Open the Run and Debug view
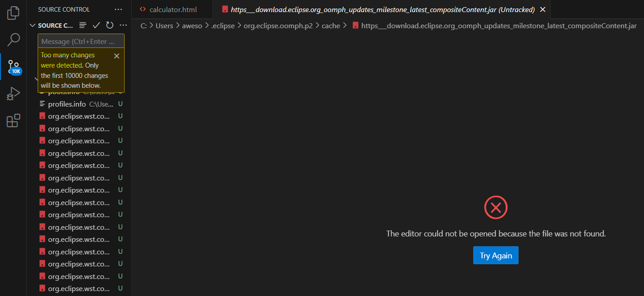Image resolution: width=644 pixels, height=296 pixels. pyautogui.click(x=13, y=94)
